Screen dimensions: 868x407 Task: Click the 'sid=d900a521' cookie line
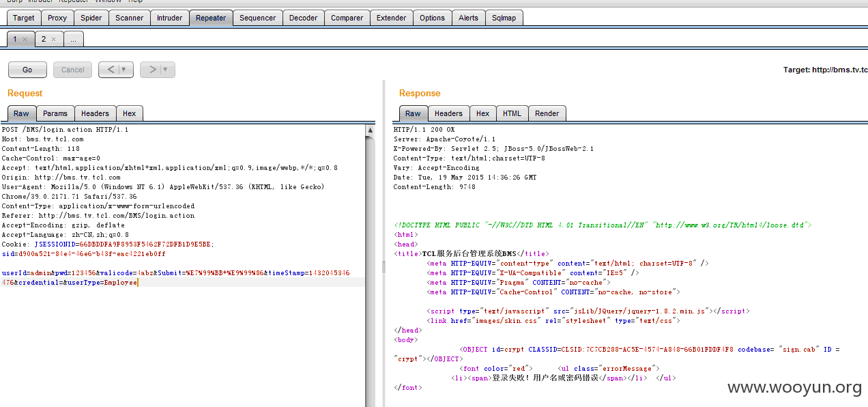83,253
